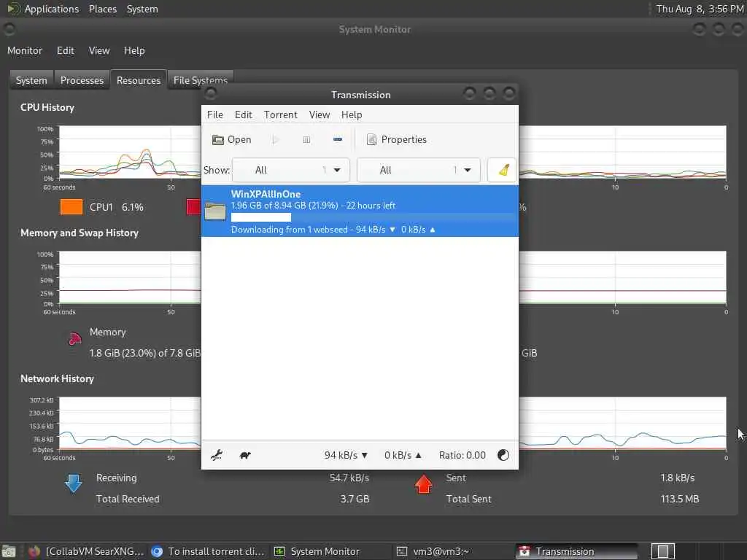Open System Monitor's Monitor menu
Viewport: 747px width, 560px height.
[x=25, y=50]
